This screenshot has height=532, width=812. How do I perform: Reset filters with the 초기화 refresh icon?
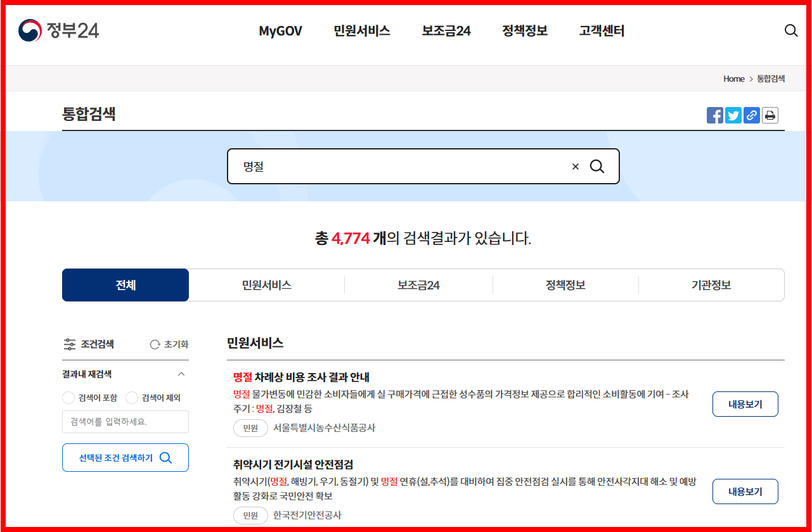tap(154, 344)
